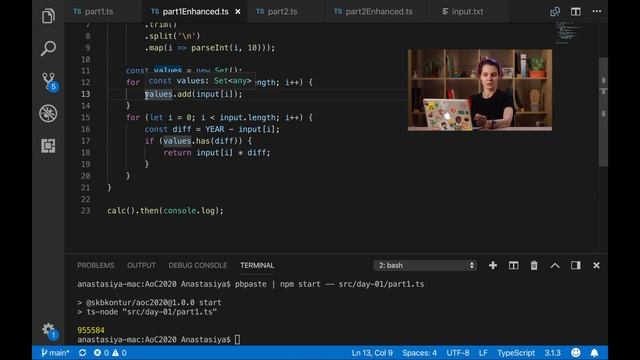Click ts-node "src/day-01/part1.ts" terminal line
The width and height of the screenshot is (640, 360).
click(147, 312)
